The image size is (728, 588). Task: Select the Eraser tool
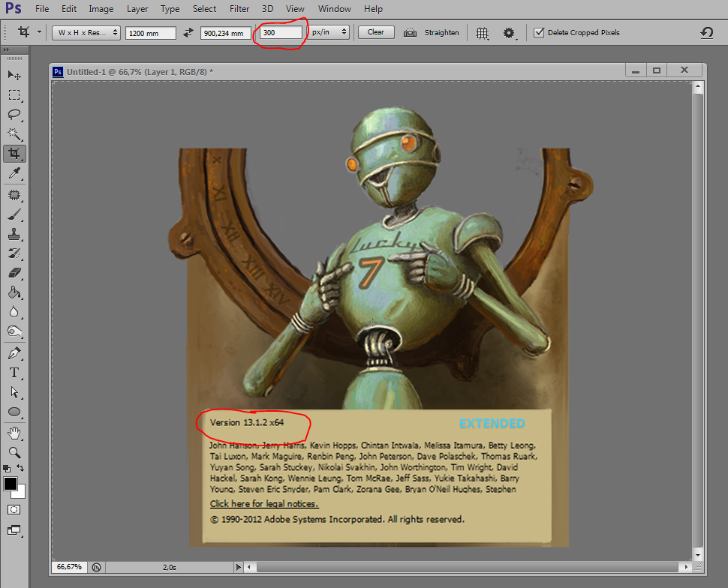[x=14, y=273]
